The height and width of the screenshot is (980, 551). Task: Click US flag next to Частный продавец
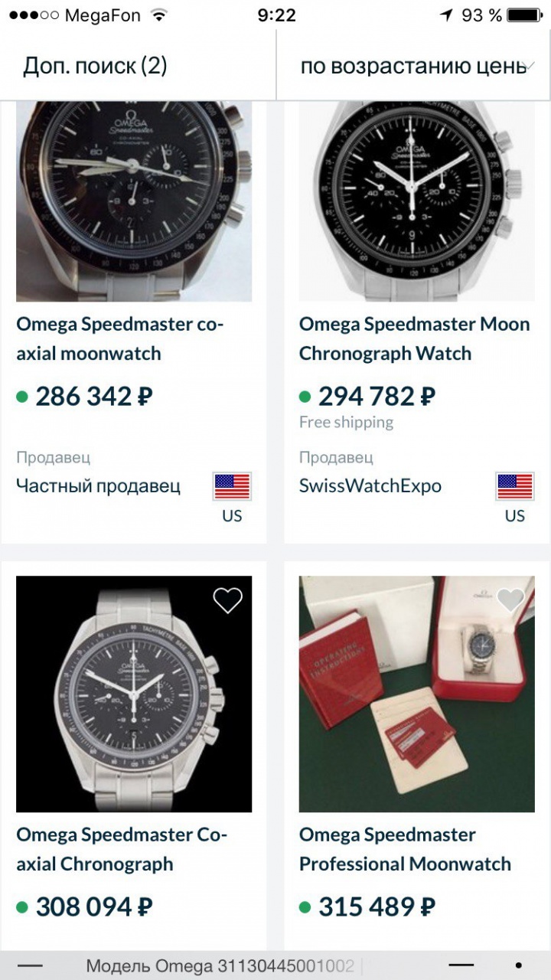[232, 486]
